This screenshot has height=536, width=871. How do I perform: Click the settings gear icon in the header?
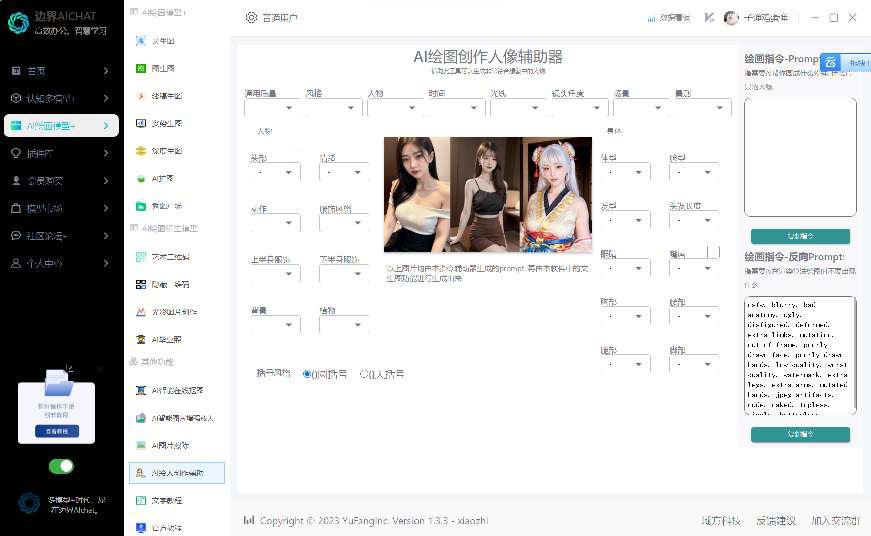tap(252, 18)
